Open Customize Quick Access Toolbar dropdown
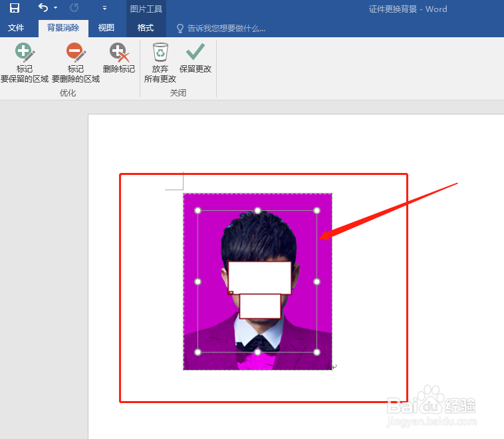The image size is (504, 439). click(104, 8)
